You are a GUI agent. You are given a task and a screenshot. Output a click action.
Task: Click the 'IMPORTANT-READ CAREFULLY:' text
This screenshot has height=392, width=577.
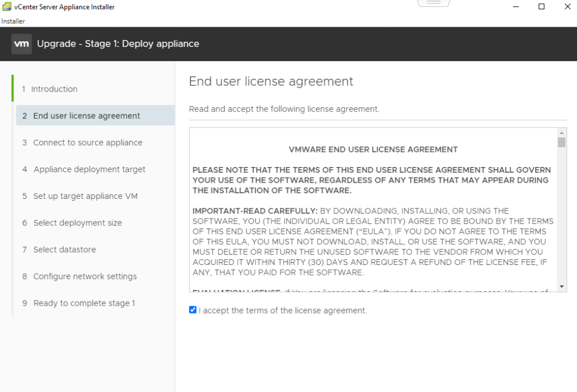point(255,211)
